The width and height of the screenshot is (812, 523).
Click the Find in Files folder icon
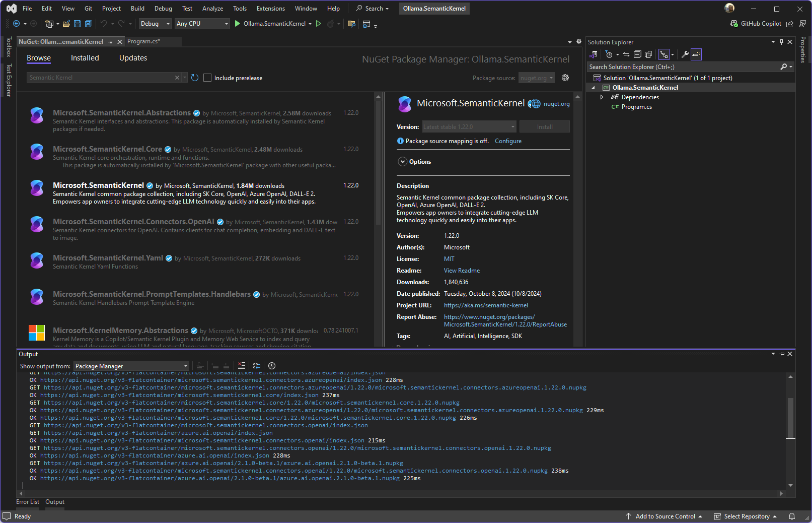[351, 24]
